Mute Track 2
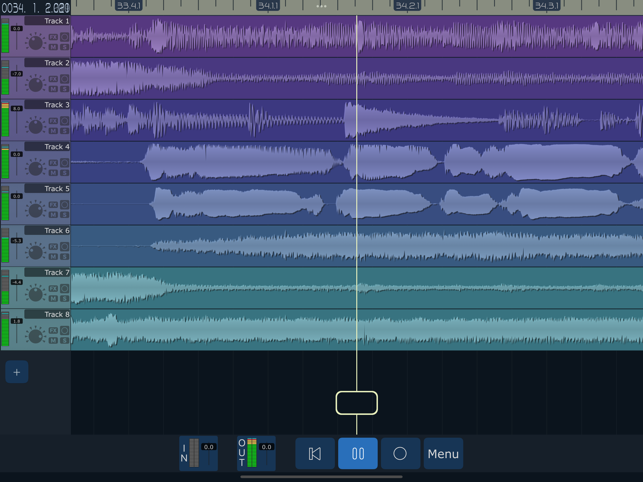 click(x=53, y=89)
